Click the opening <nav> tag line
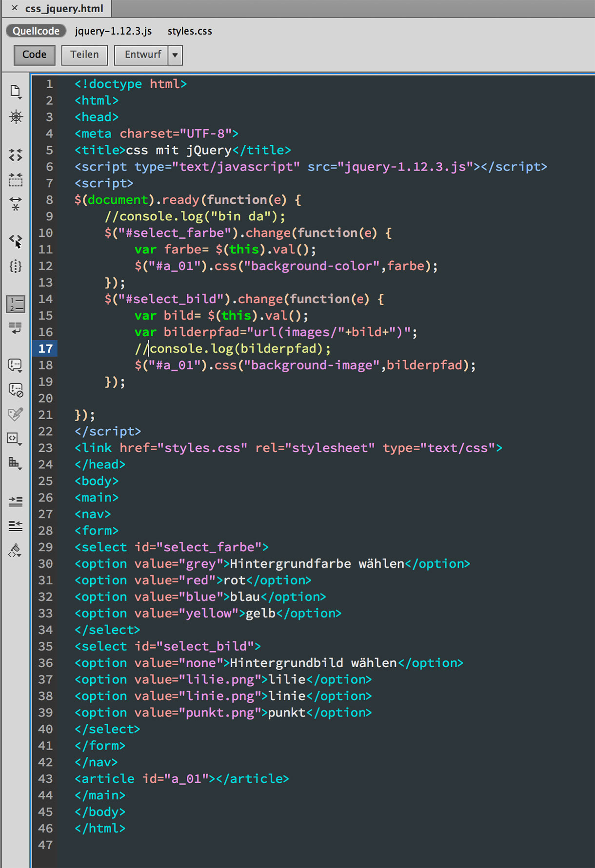This screenshot has height=868, width=595. click(x=93, y=514)
